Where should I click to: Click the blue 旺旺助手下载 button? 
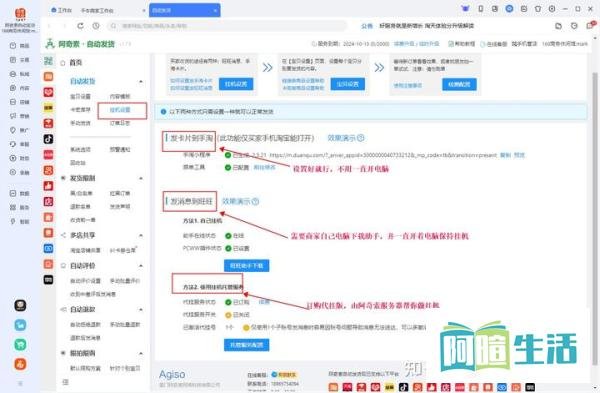pyautogui.click(x=247, y=266)
